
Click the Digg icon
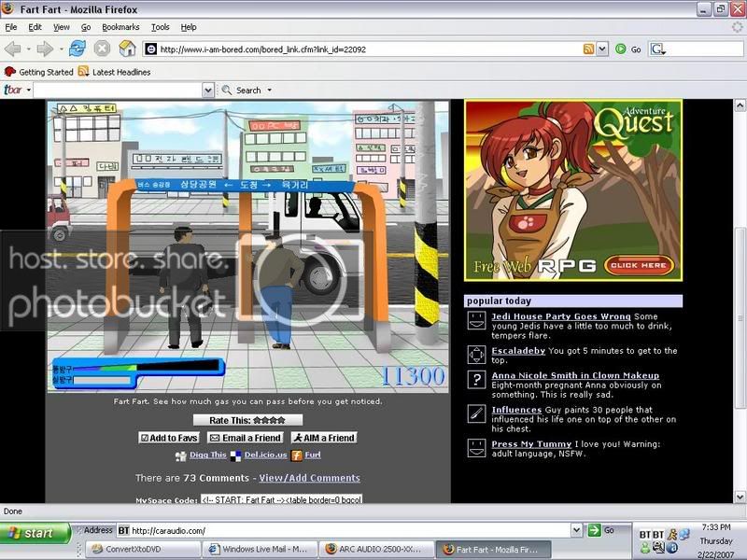(180, 456)
